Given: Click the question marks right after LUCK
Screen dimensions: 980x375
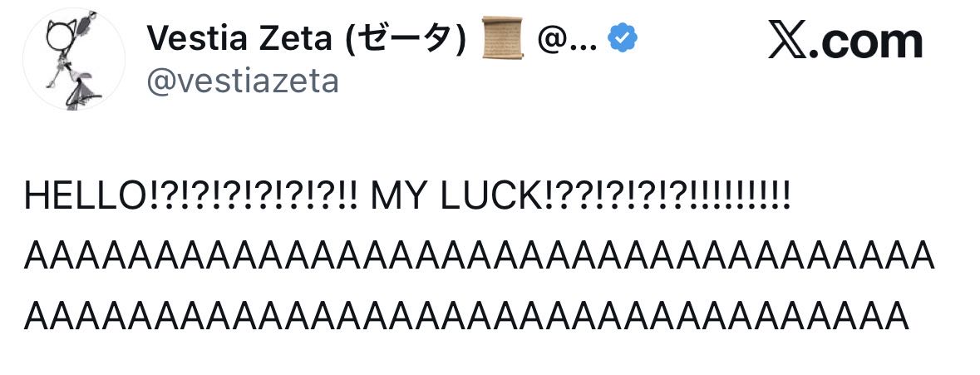Looking at the screenshot, I should click(559, 196).
